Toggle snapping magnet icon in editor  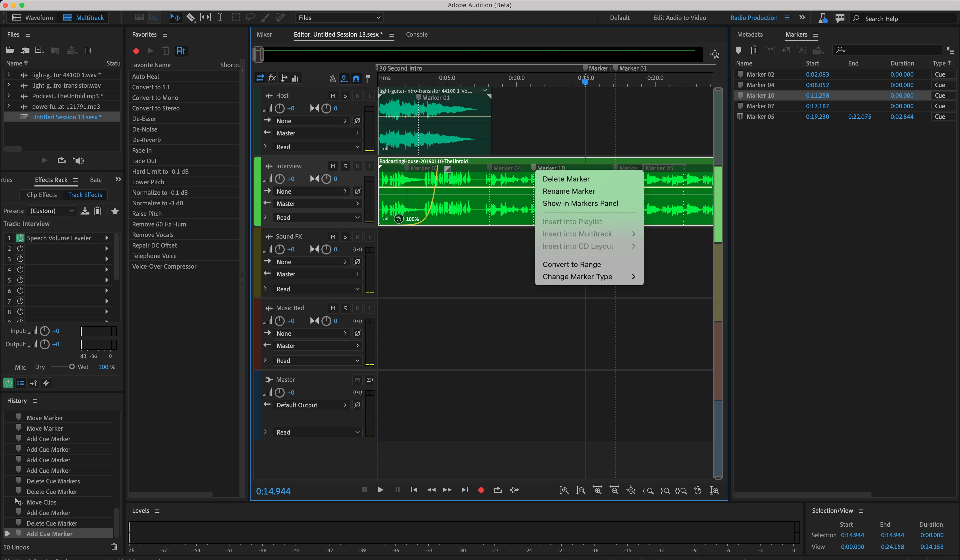tap(356, 79)
